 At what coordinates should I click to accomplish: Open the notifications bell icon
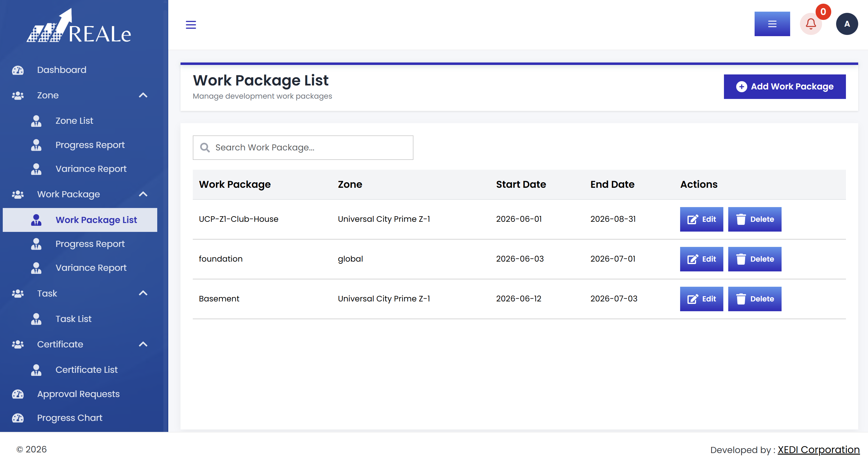tap(811, 24)
